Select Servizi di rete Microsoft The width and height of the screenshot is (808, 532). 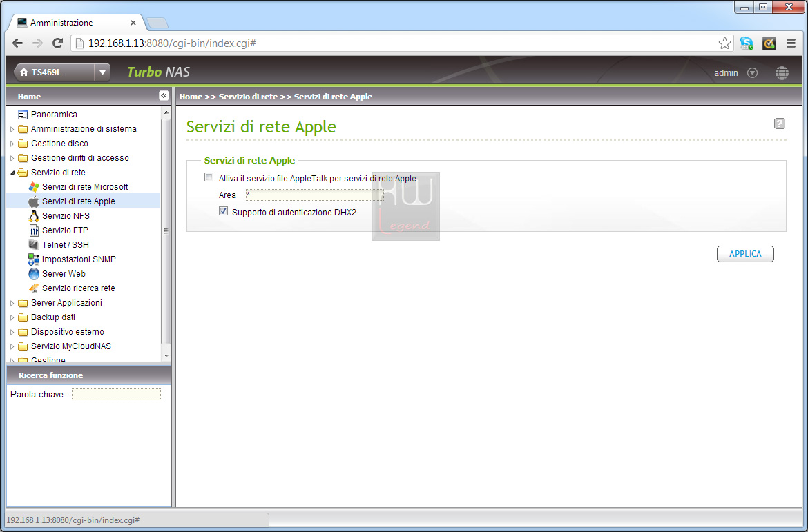tap(85, 187)
